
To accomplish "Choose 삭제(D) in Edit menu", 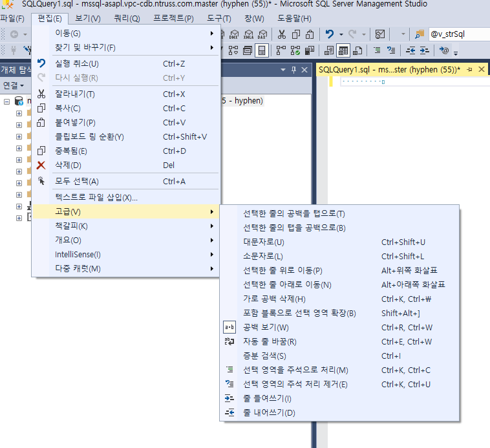I will 126,165.
